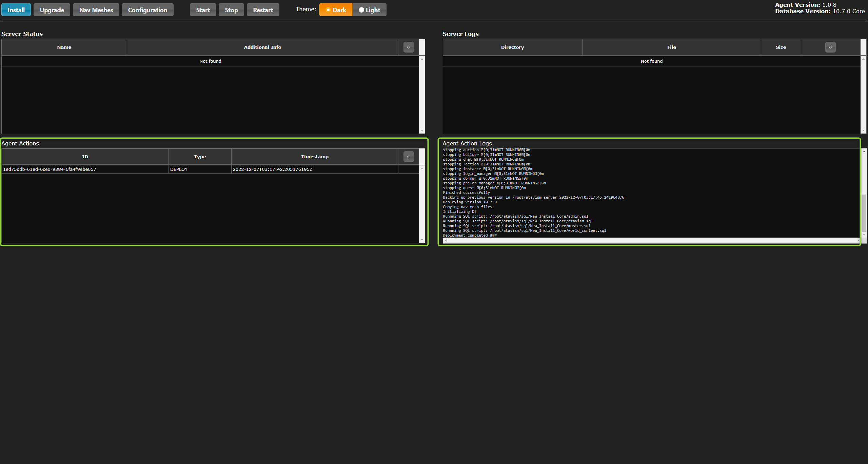868x464 pixels.
Task: Open the Upgrade action
Action: [x=52, y=10]
